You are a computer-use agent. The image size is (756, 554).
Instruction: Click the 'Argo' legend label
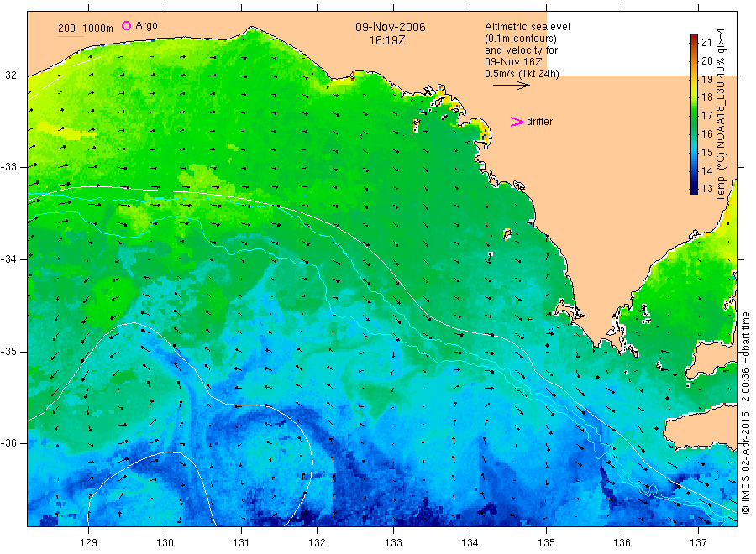pyautogui.click(x=146, y=25)
